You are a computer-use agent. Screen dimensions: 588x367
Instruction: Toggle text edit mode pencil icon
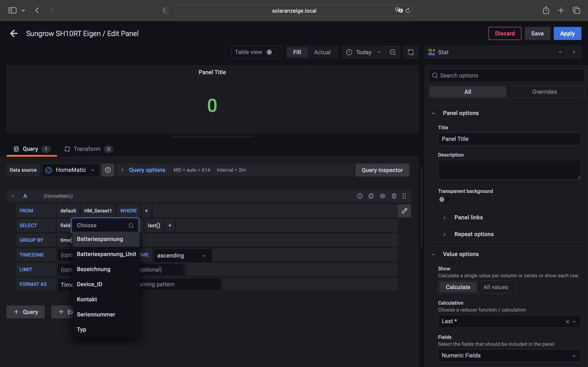[404, 211]
